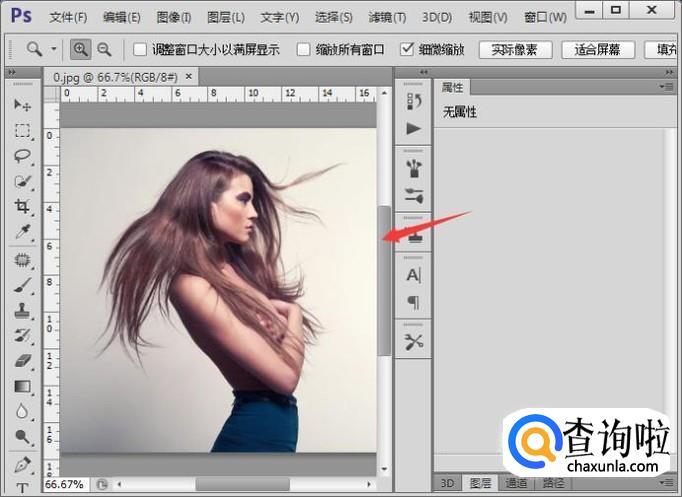Select the Clone Stamp tool
This screenshot has width=682, height=497.
22,310
